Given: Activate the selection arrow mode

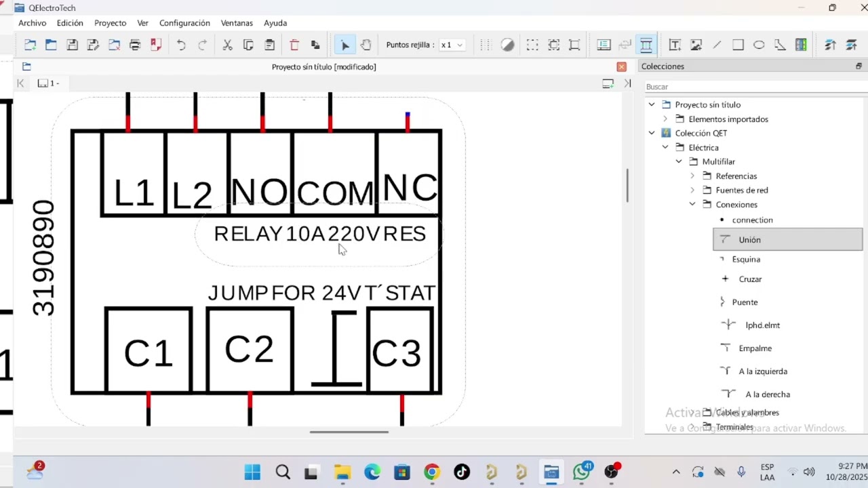Looking at the screenshot, I should (x=344, y=45).
